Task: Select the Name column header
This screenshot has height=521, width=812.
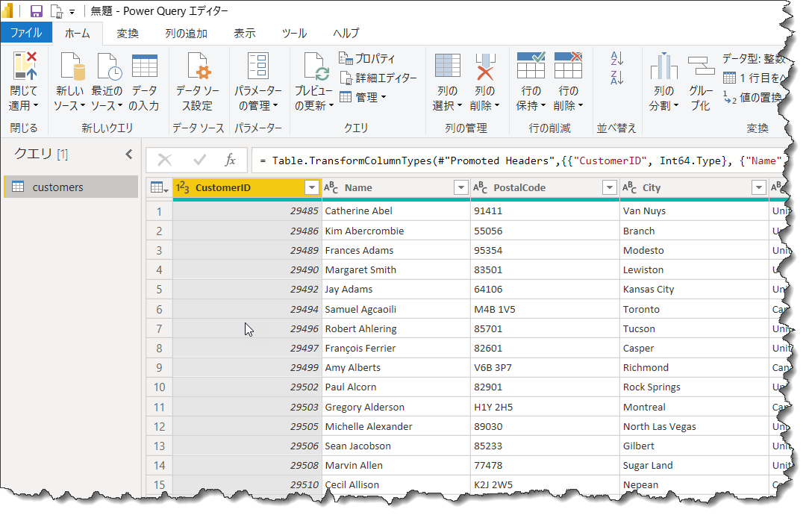Action: tap(396, 187)
